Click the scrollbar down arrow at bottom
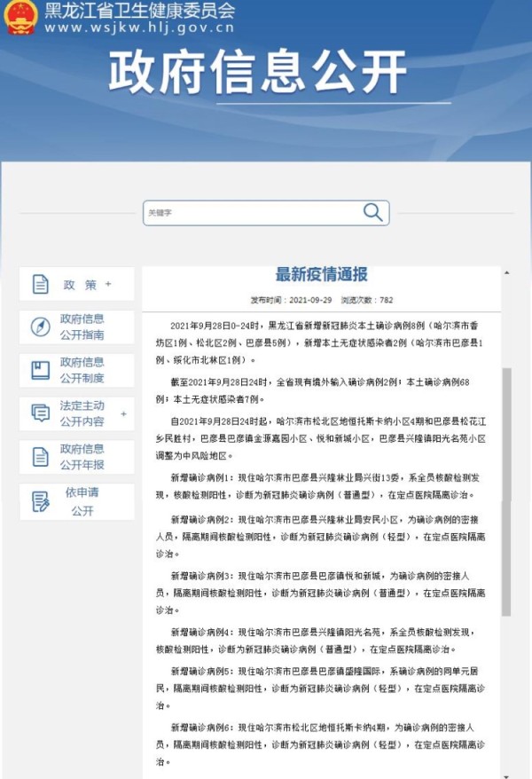 [506, 775]
